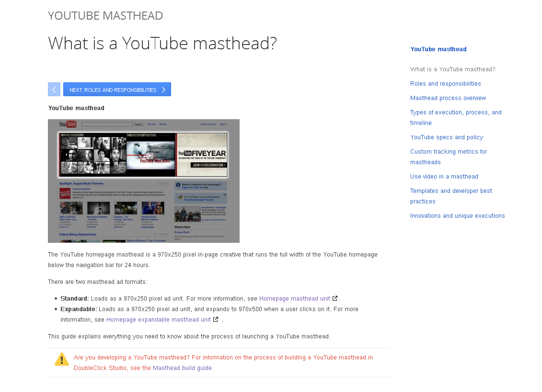
Task: Click the YouTube homepage masthead screenshot
Action: tap(143, 181)
